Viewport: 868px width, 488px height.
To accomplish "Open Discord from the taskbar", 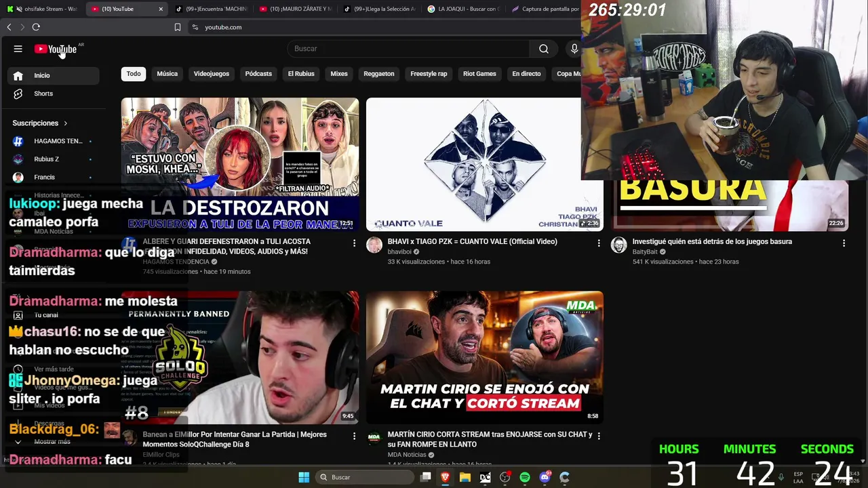I will (545, 477).
